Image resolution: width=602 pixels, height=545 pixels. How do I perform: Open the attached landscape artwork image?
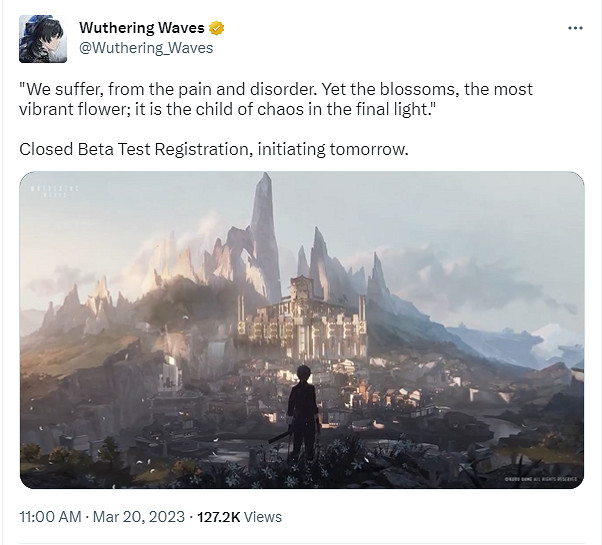coord(301,330)
